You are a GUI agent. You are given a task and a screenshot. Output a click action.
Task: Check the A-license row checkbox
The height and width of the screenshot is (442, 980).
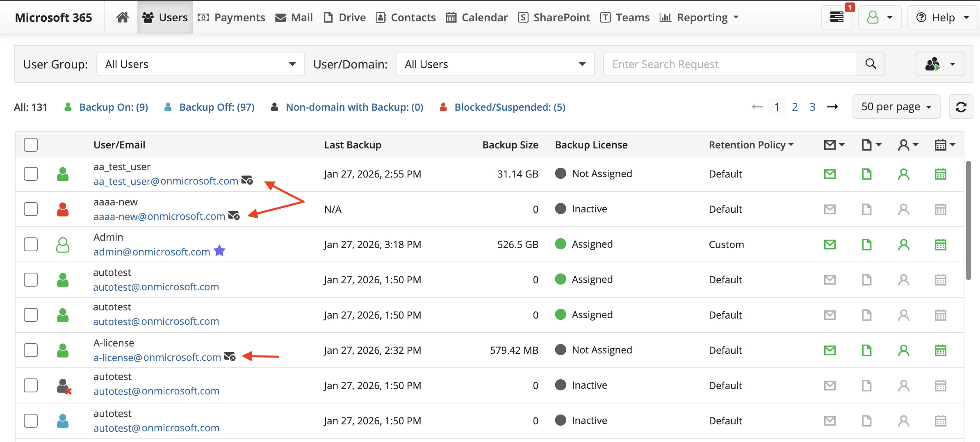pos(31,350)
